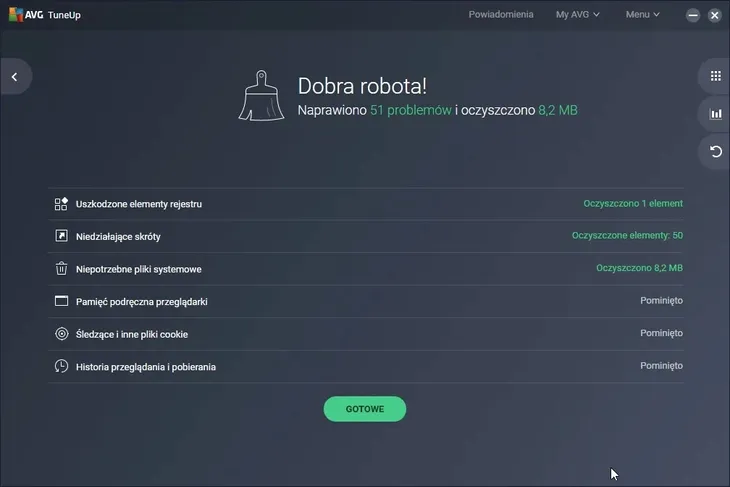Click the Oczyszczono 1 element status
Image resolution: width=730 pixels, height=487 pixels.
633,203
